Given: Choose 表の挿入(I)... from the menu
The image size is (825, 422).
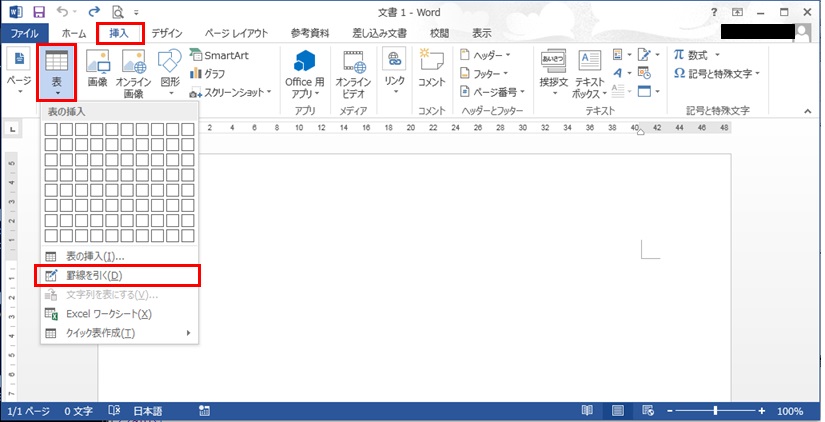Looking at the screenshot, I should (x=119, y=257).
